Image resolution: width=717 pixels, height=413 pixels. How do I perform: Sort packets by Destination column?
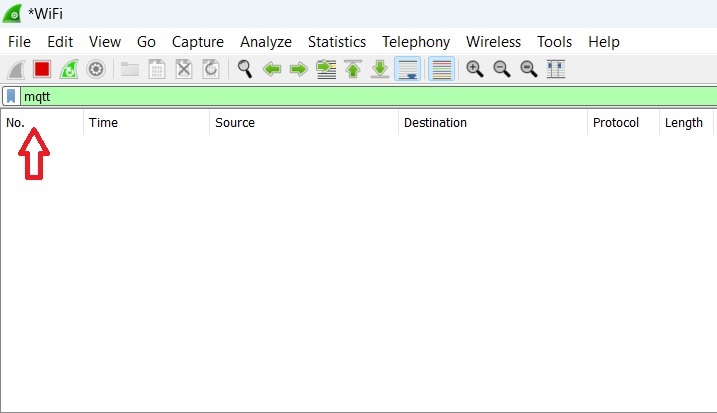(x=493, y=123)
